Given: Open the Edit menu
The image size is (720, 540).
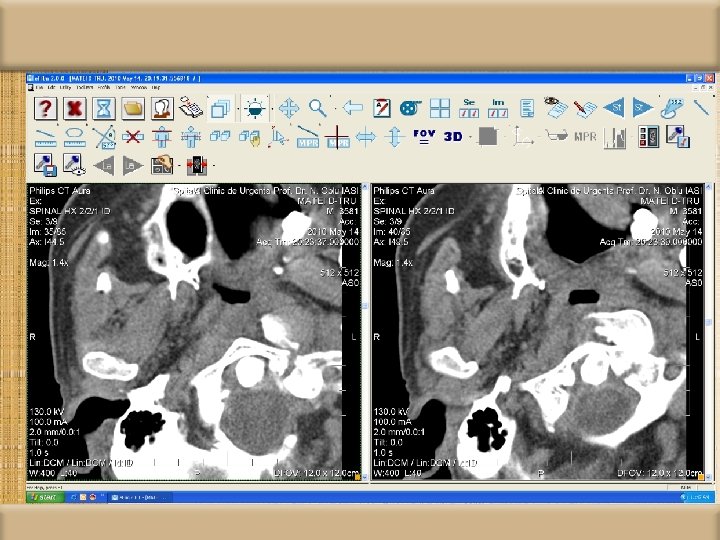Looking at the screenshot, I should coord(52,87).
